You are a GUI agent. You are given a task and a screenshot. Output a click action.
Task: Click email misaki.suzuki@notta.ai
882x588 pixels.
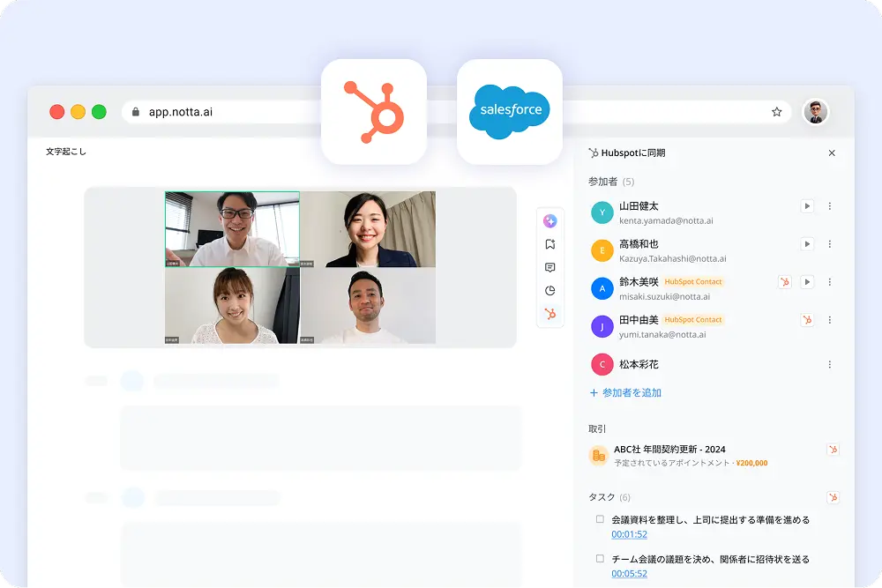(664, 297)
